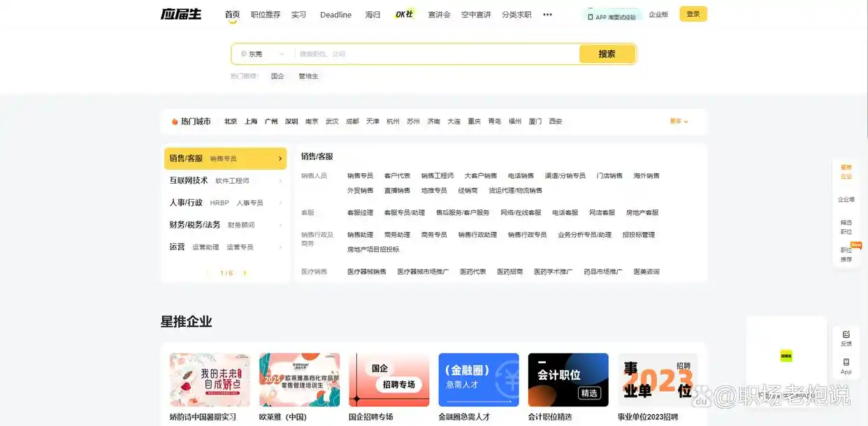This screenshot has width=868, height=426.
Task: Switch to the 实习 navigation tab
Action: 299,14
